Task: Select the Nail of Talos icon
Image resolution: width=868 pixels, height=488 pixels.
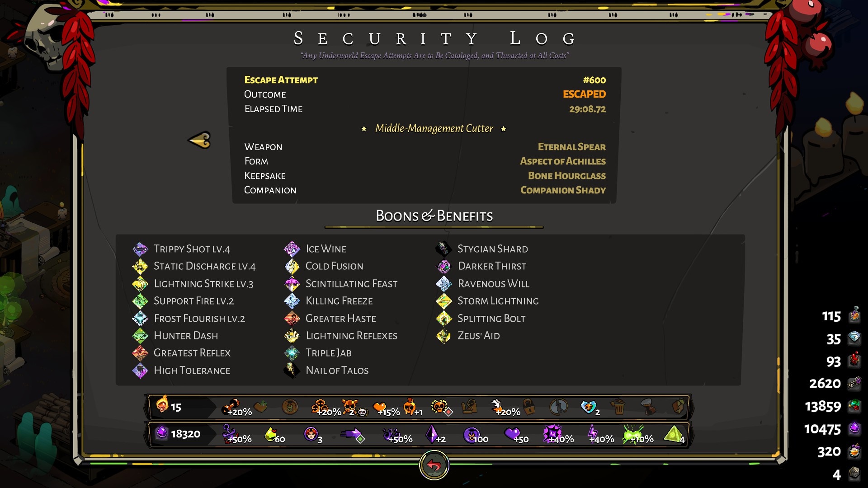Action: click(x=292, y=370)
